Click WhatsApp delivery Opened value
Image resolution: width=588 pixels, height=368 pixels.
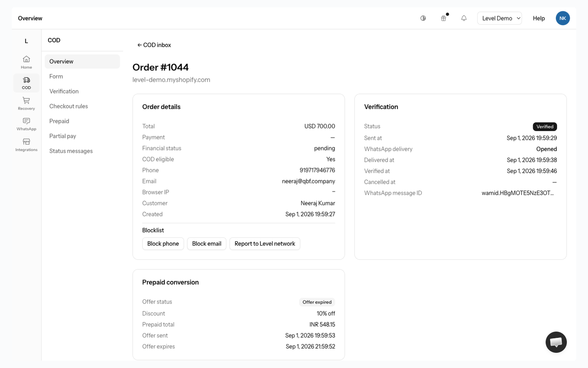546,149
